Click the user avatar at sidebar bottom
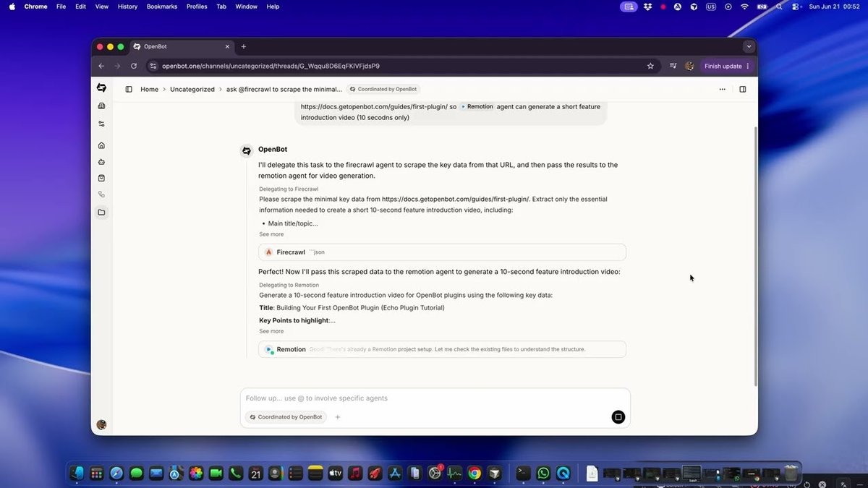Screen dimensions: 868x488 tap(101, 425)
